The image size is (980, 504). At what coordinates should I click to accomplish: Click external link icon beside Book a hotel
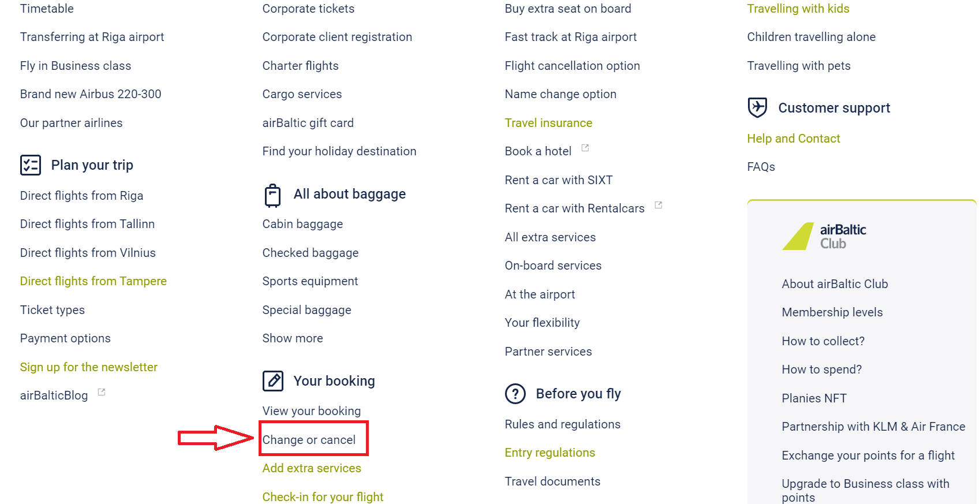[585, 148]
